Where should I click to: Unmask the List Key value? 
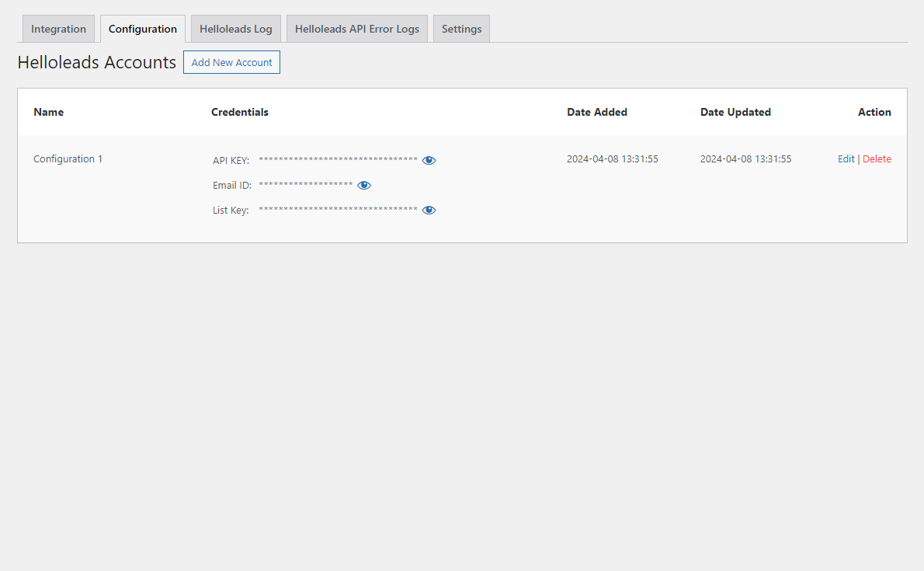(429, 210)
